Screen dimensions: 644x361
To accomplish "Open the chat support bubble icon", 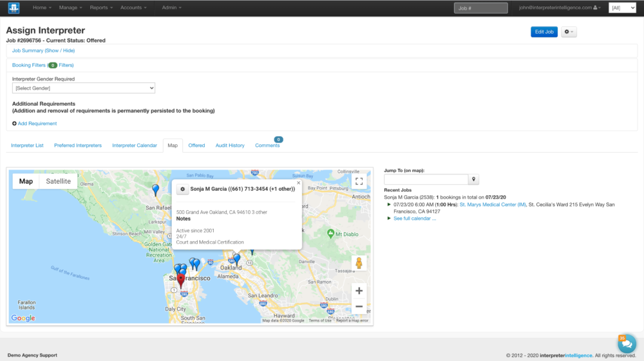I will pyautogui.click(x=627, y=344).
